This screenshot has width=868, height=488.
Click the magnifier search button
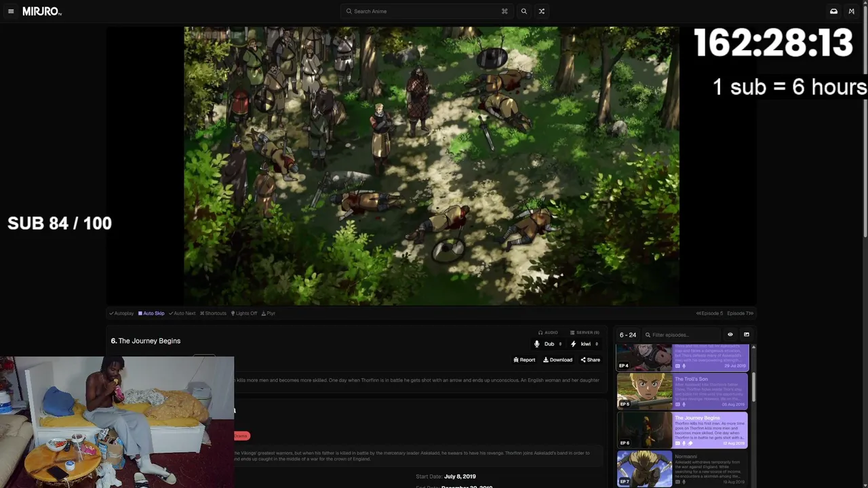click(x=524, y=12)
